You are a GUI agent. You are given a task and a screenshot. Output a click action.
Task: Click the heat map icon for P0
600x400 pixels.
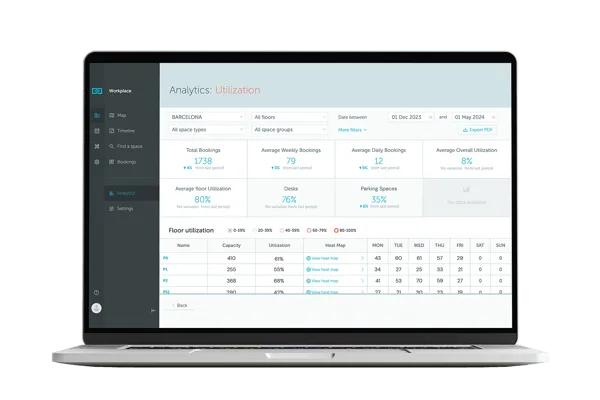tap(308, 258)
